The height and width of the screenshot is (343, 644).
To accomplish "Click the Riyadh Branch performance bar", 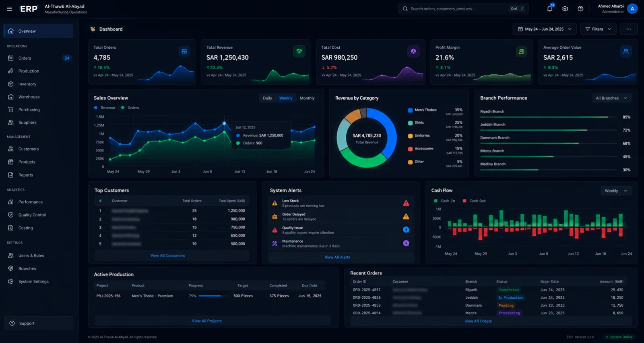I will (x=548, y=117).
